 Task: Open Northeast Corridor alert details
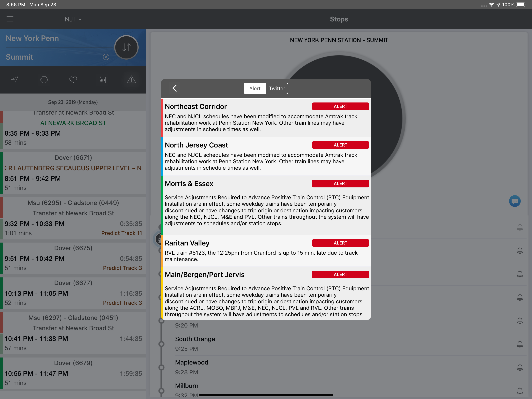tap(266, 117)
